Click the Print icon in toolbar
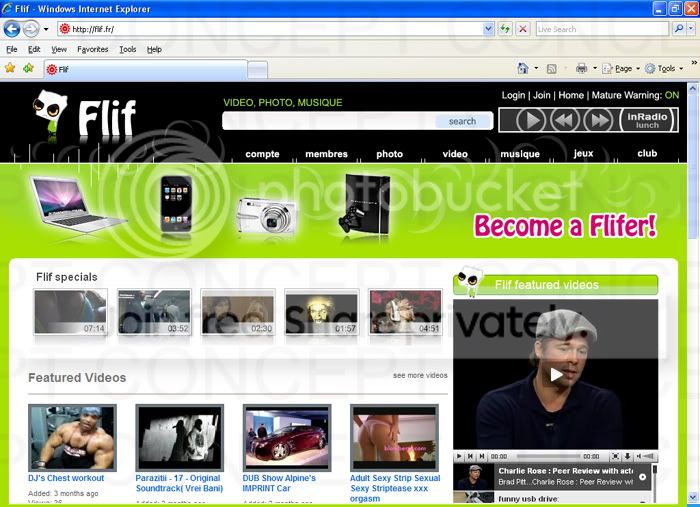Viewport: 700px width, 507px height. pos(581,68)
